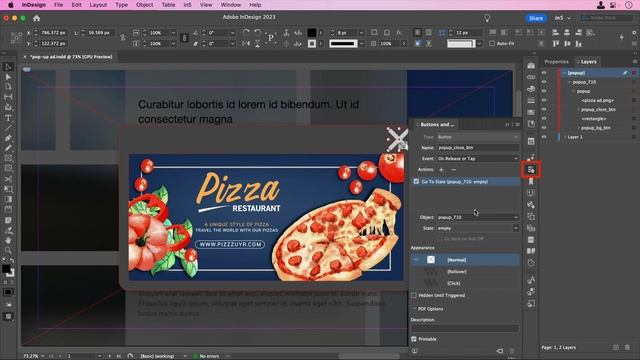Remove action with minus icon
This screenshot has height=360, width=640.
(x=453, y=169)
